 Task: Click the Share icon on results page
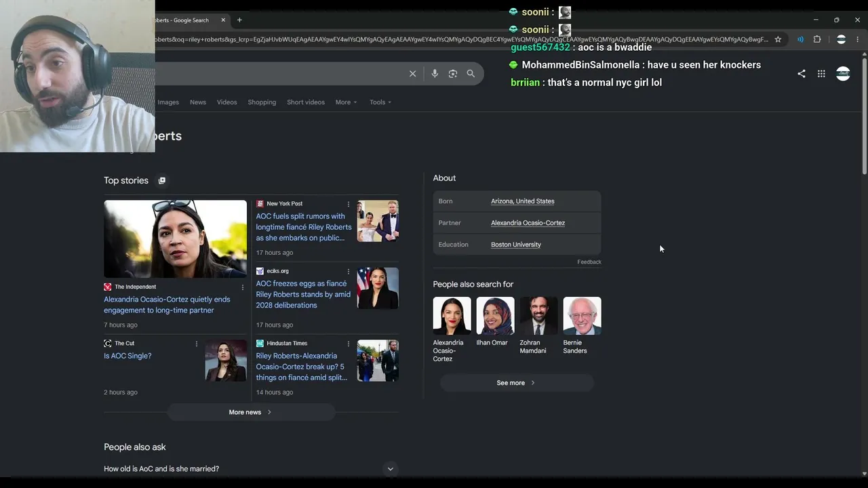(802, 74)
